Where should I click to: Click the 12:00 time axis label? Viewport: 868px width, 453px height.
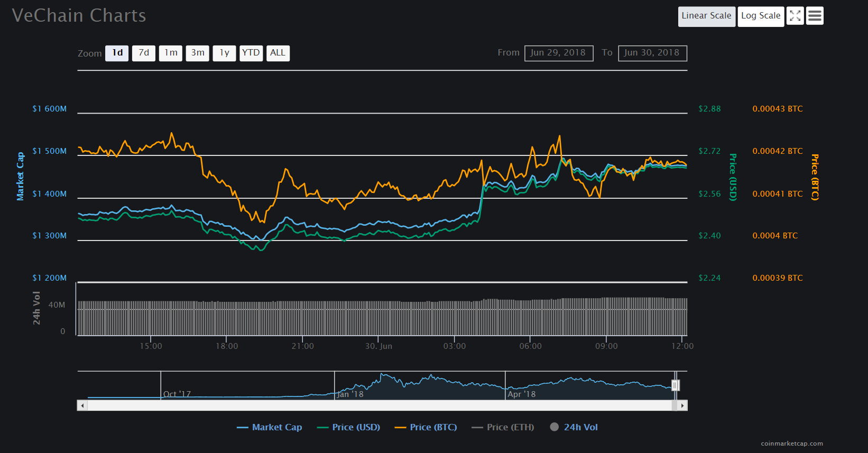[682, 346]
